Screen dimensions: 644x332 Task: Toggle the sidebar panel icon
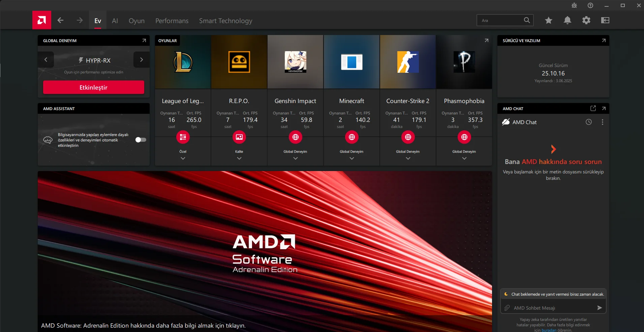click(x=605, y=21)
